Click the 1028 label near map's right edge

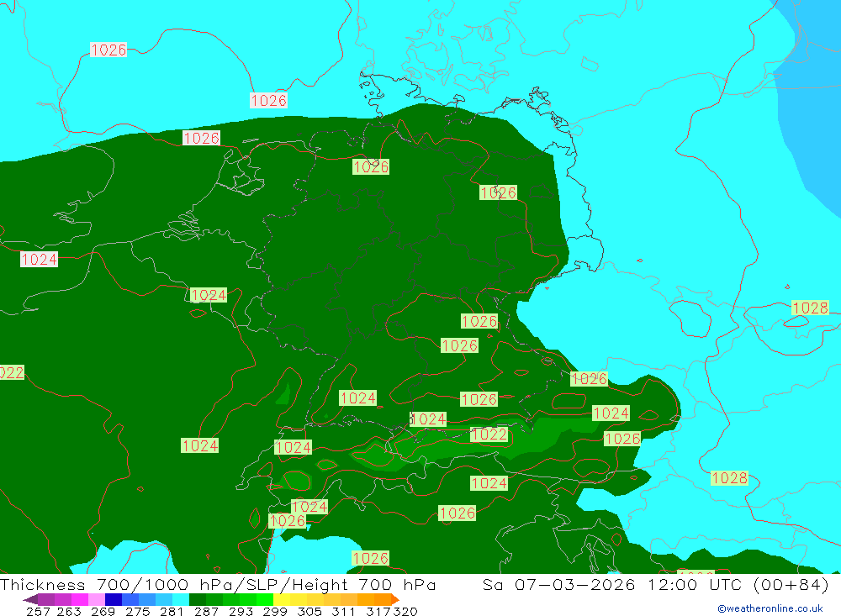(x=810, y=308)
